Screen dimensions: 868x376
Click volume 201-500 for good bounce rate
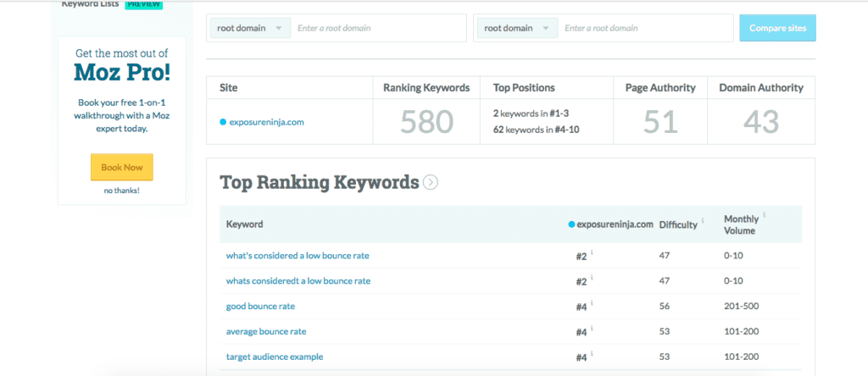pos(741,306)
